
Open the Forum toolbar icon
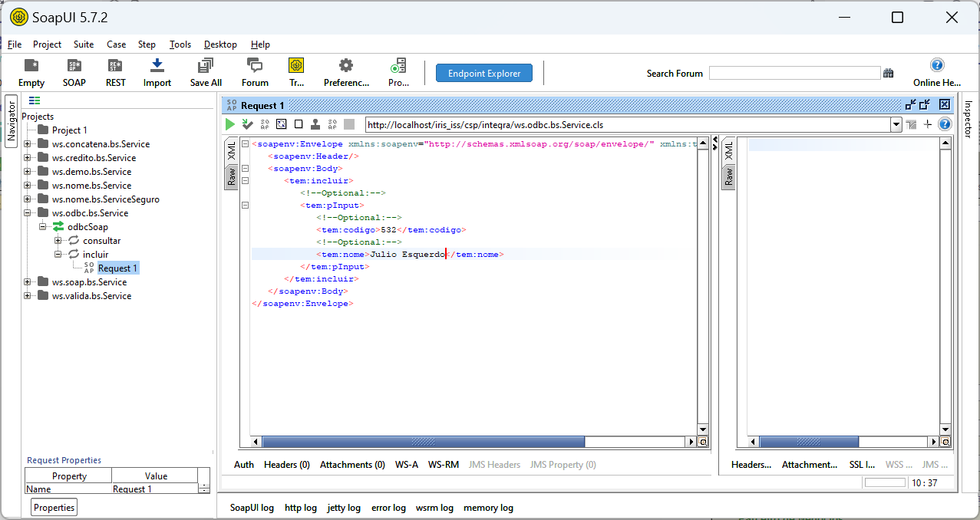tap(255, 67)
